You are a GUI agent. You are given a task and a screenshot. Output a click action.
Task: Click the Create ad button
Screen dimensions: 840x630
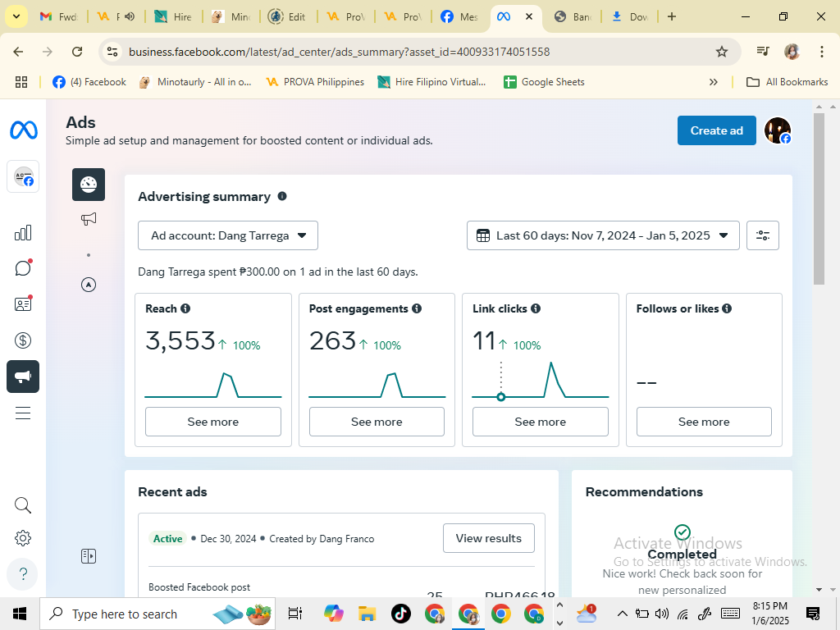[716, 130]
